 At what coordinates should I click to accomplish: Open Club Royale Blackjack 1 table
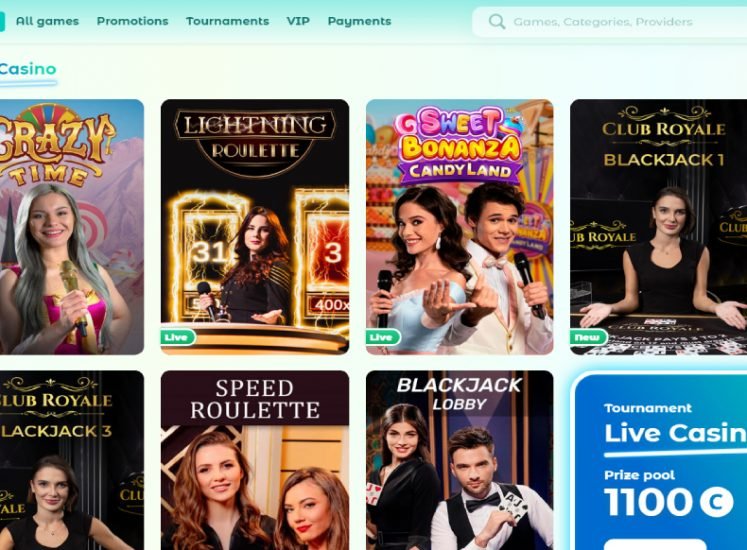[x=658, y=227]
